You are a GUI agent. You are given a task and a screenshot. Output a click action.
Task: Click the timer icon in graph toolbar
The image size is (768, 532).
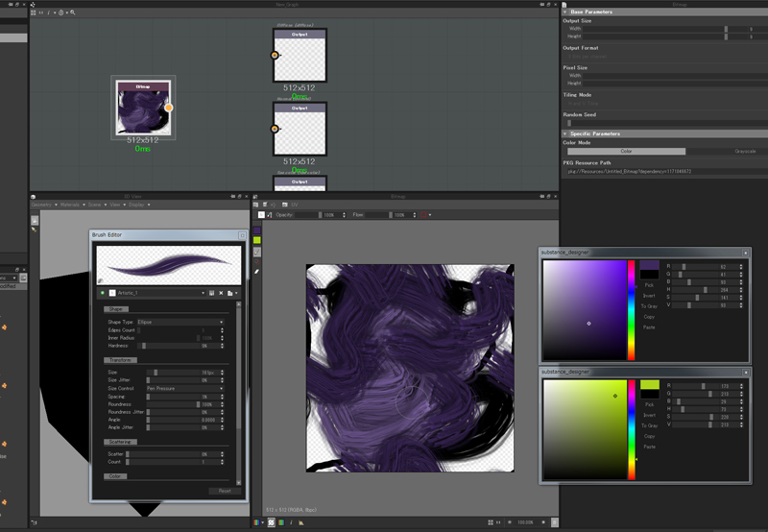pyautogui.click(x=60, y=12)
